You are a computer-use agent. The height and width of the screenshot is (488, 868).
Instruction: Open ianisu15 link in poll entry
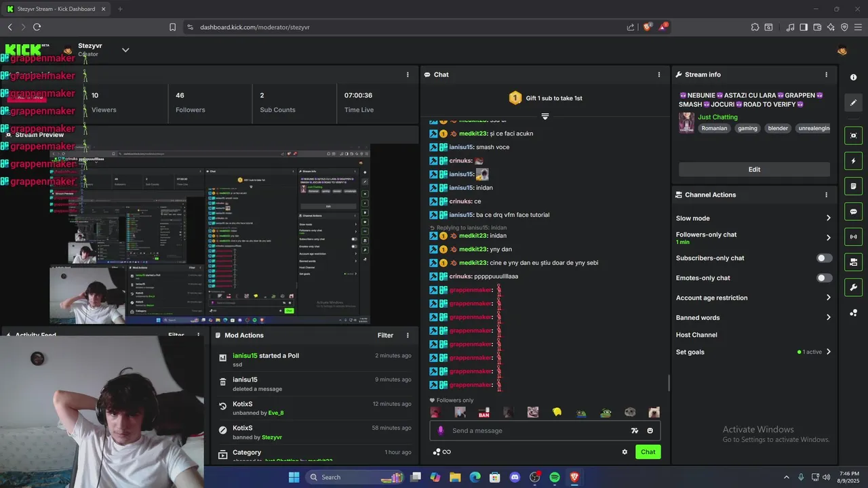[245, 356]
